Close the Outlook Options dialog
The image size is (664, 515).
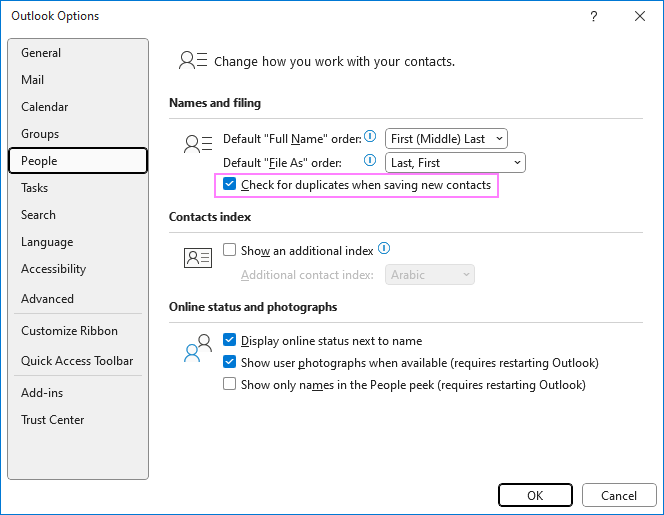click(x=640, y=16)
